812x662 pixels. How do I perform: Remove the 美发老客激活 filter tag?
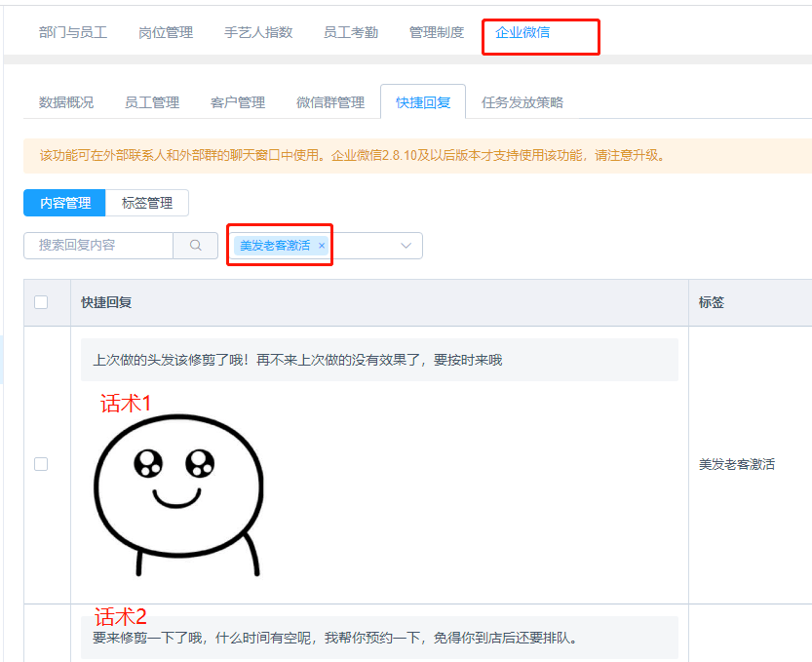[x=322, y=246]
